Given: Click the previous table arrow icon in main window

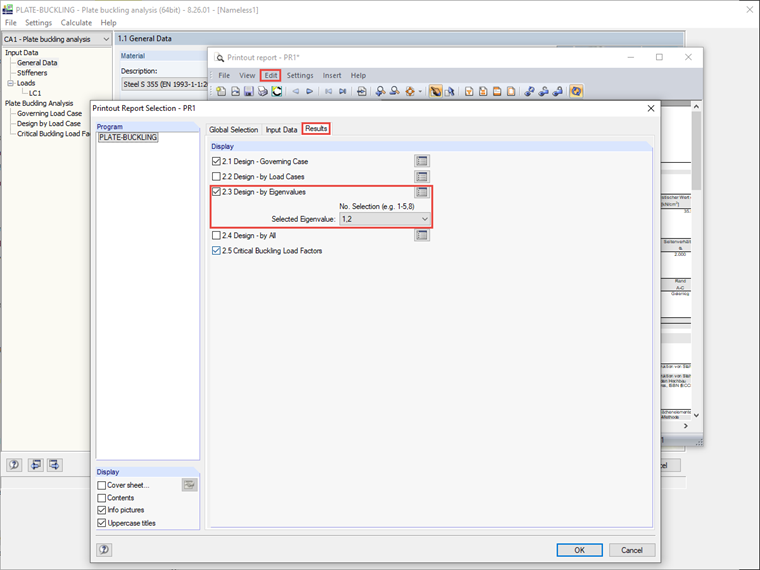Looking at the screenshot, I should [x=35, y=465].
